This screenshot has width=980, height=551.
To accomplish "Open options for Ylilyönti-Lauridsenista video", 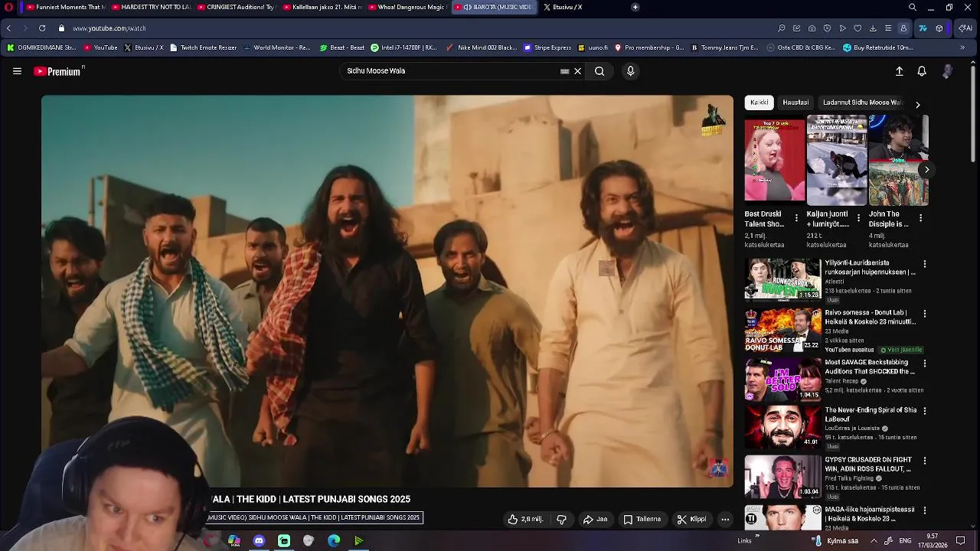I will point(925,264).
